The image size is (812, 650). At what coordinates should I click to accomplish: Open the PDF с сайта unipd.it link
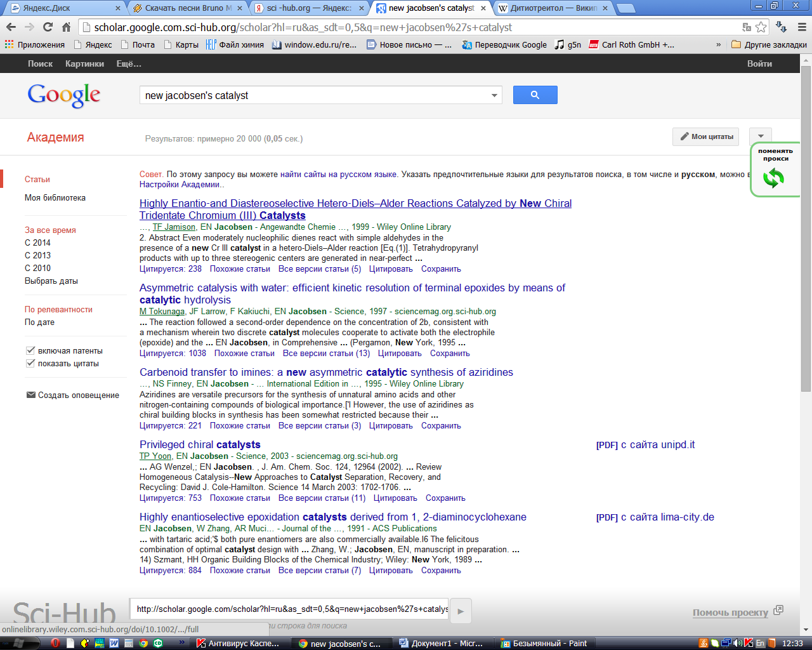[x=645, y=444]
